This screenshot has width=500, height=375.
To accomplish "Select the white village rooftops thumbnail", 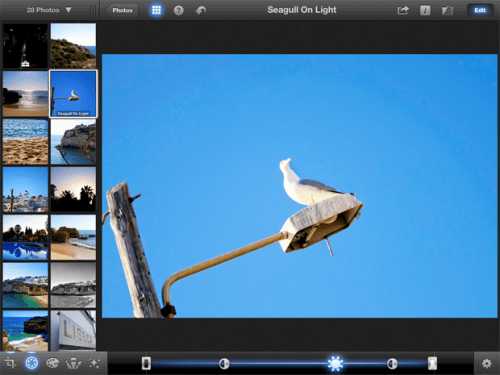I will pos(25,190).
